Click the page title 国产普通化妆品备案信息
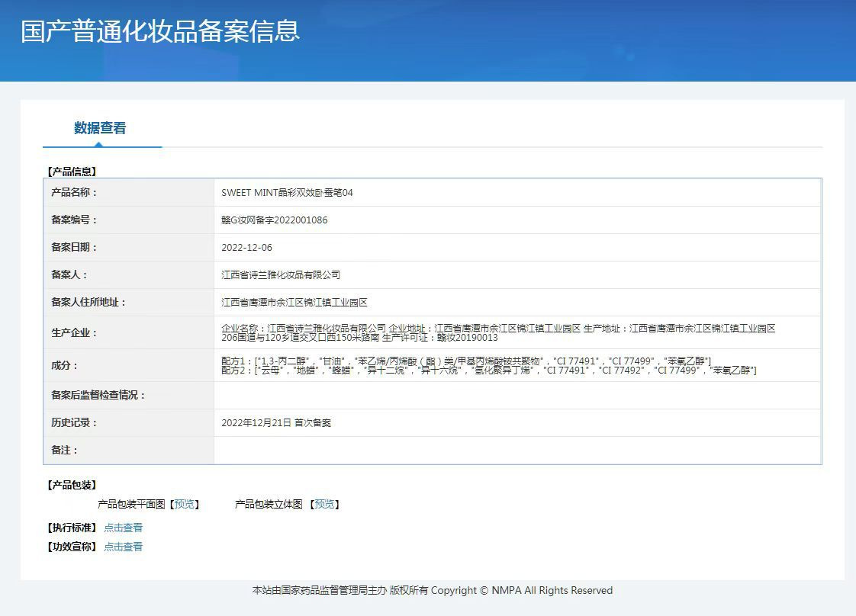The width and height of the screenshot is (856, 616). pos(160,30)
